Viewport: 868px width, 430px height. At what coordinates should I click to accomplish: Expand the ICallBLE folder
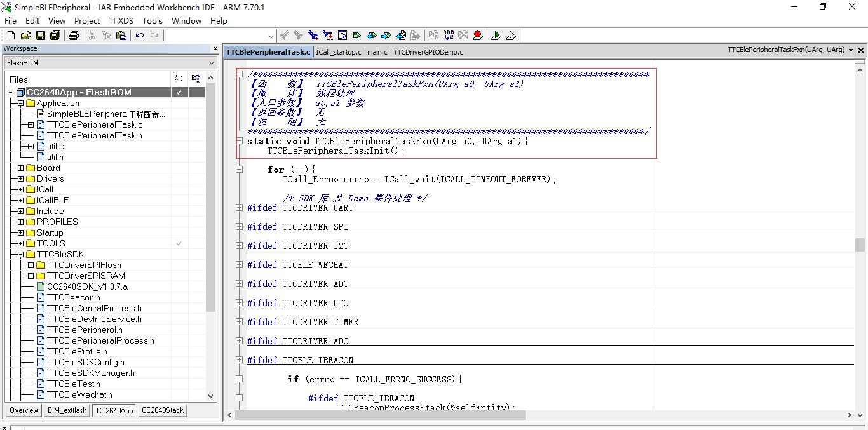point(20,200)
